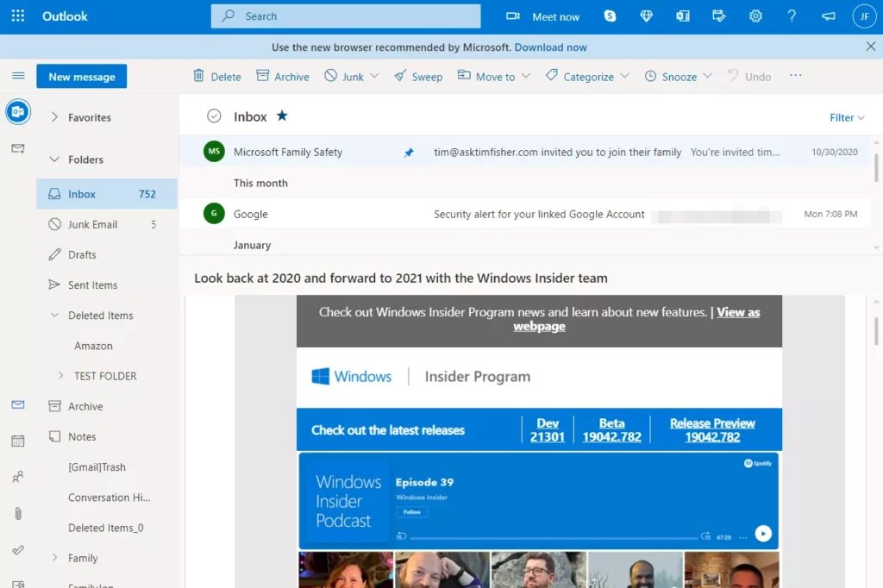Open the My Day calendar icon
This screenshot has width=883, height=588.
[x=719, y=16]
